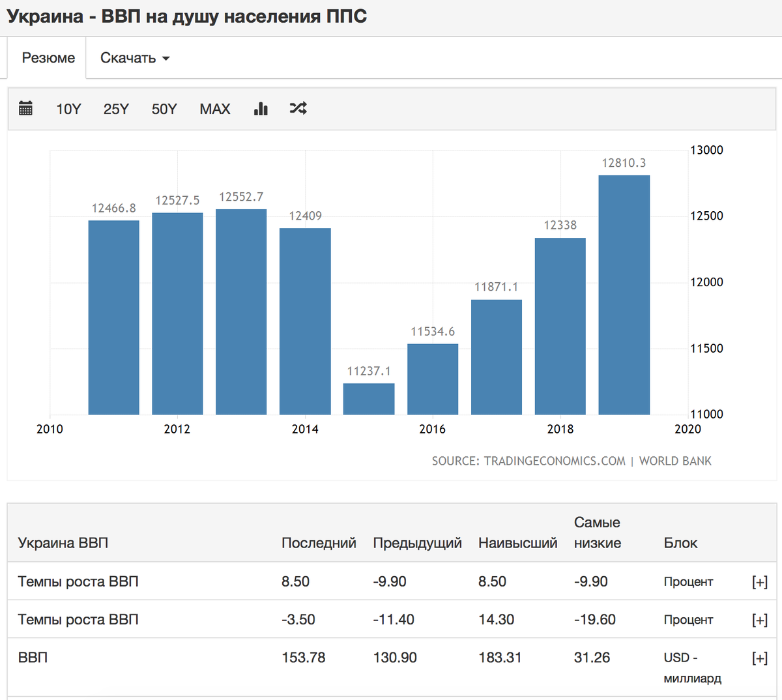Viewport: 782px width, 700px height.
Task: Expand the ВВП 153.78 row
Action: coord(760,658)
